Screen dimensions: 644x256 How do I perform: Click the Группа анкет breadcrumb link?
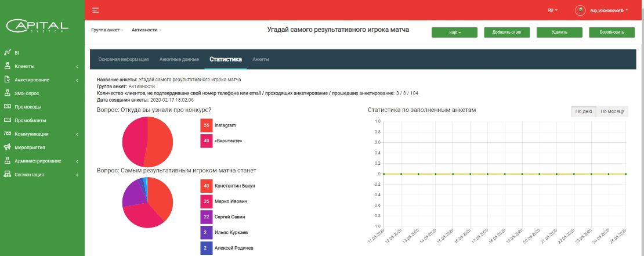pyautogui.click(x=104, y=29)
